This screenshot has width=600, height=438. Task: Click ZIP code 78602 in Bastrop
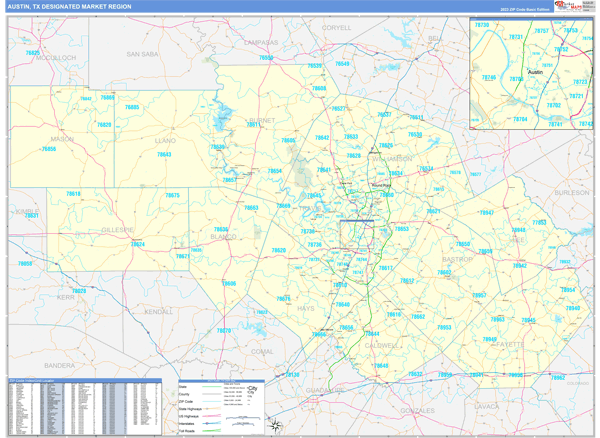click(444, 272)
